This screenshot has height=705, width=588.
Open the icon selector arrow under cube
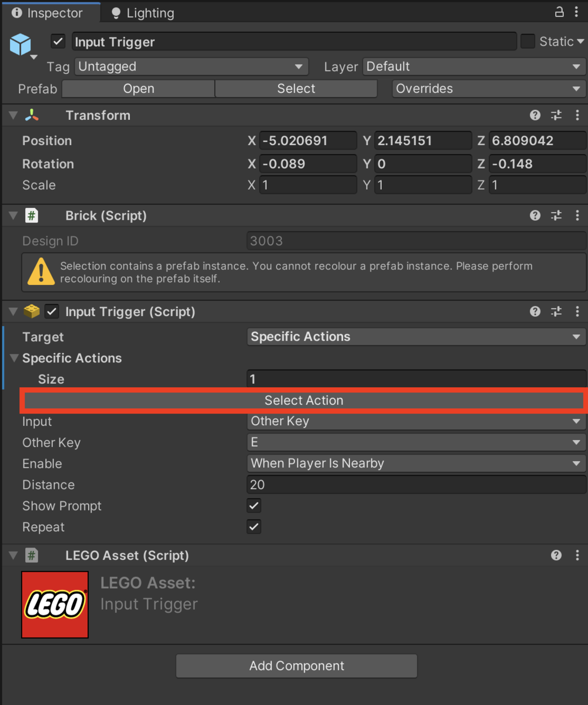point(33,57)
